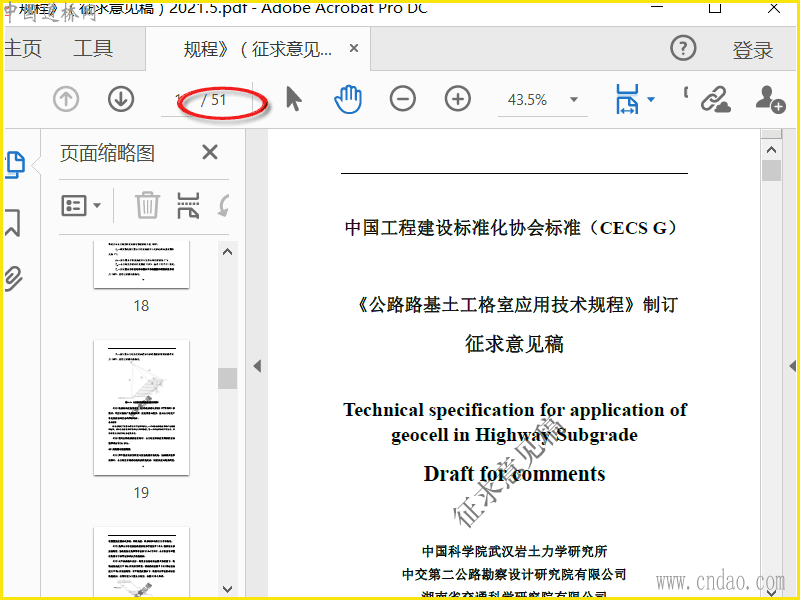The width and height of the screenshot is (800, 600).
Task: Select the thumbnail below page 19
Action: click(x=141, y=562)
